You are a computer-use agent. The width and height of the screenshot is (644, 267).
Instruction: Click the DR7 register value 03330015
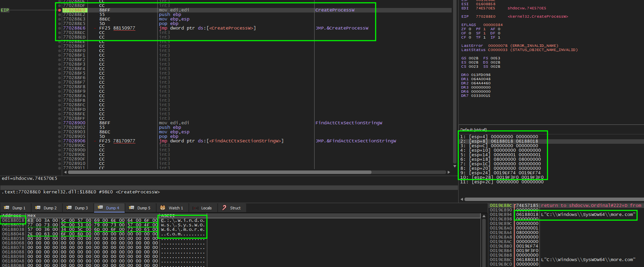(x=480, y=96)
